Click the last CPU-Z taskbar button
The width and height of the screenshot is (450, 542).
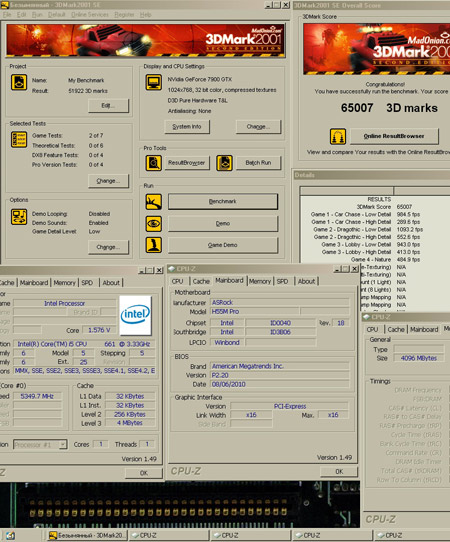412,535
